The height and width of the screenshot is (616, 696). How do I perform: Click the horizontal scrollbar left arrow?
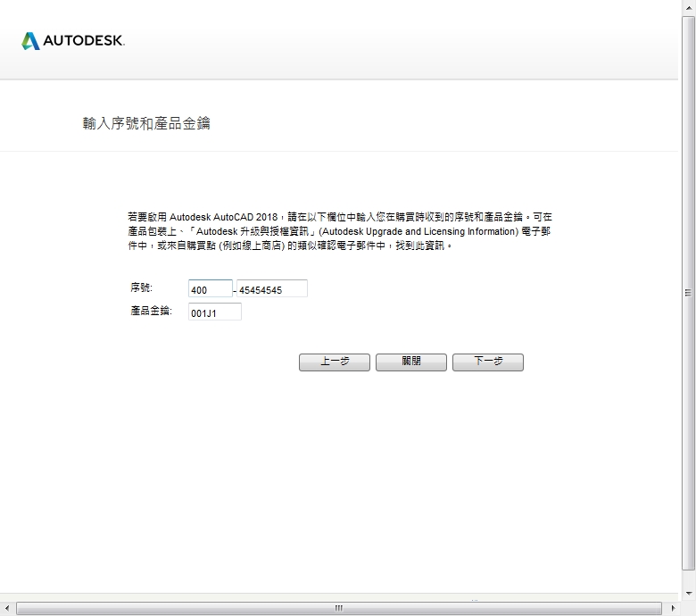pos(7,608)
